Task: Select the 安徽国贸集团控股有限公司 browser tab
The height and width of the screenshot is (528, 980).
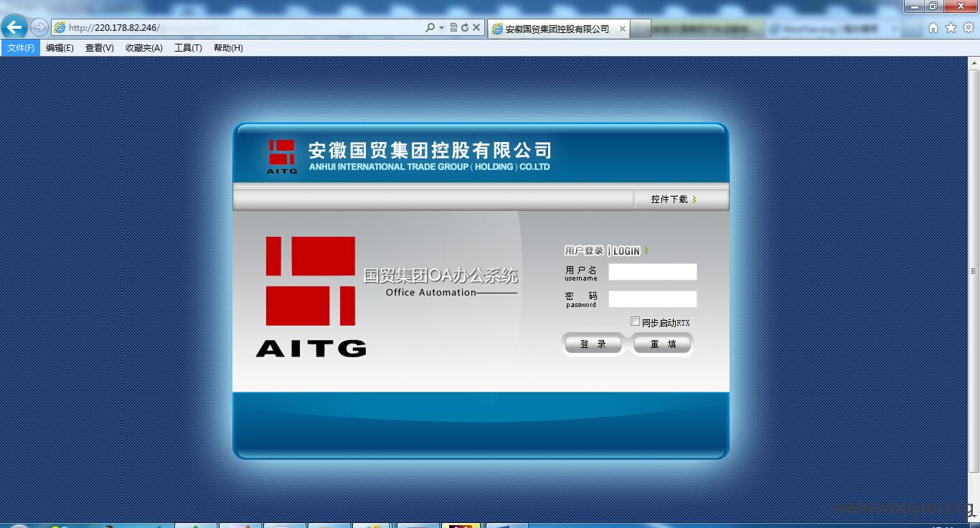Action: point(557,29)
